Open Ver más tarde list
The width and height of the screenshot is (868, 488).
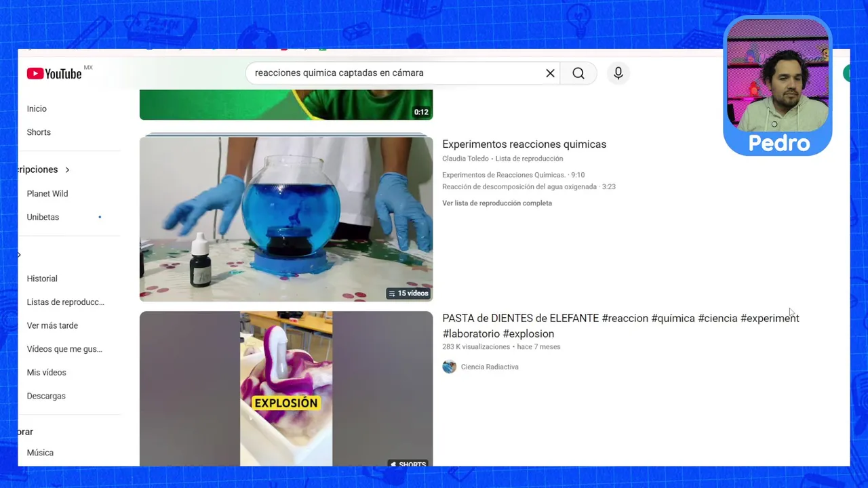pos(52,325)
